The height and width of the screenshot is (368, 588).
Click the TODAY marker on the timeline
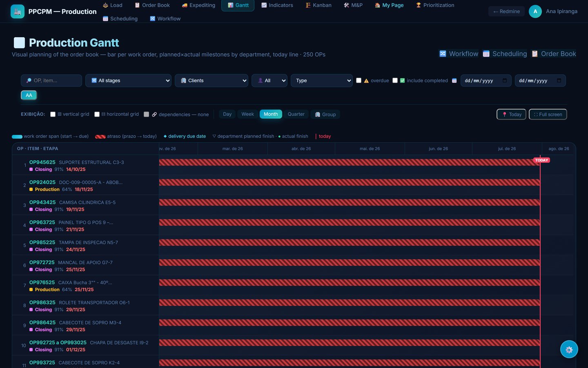click(x=541, y=160)
